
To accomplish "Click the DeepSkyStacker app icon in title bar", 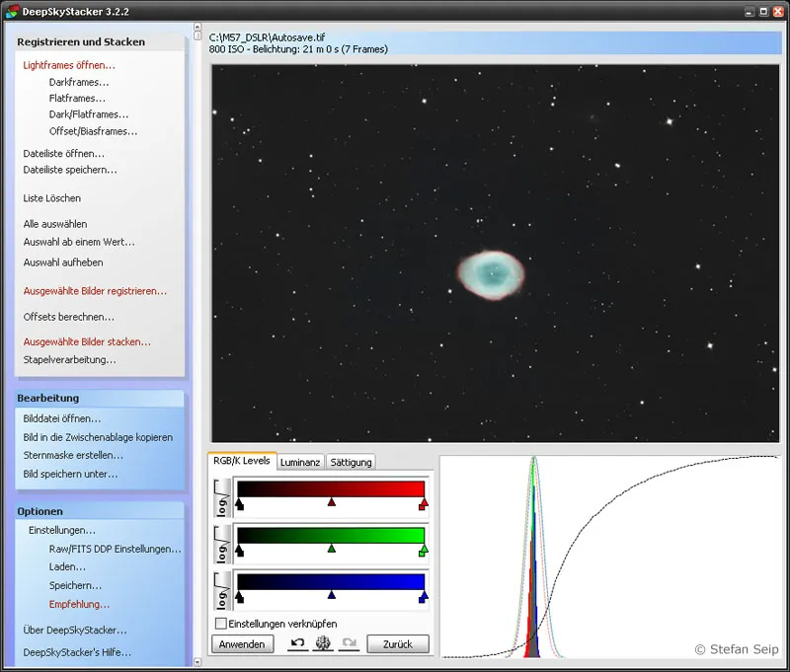I will coord(12,11).
